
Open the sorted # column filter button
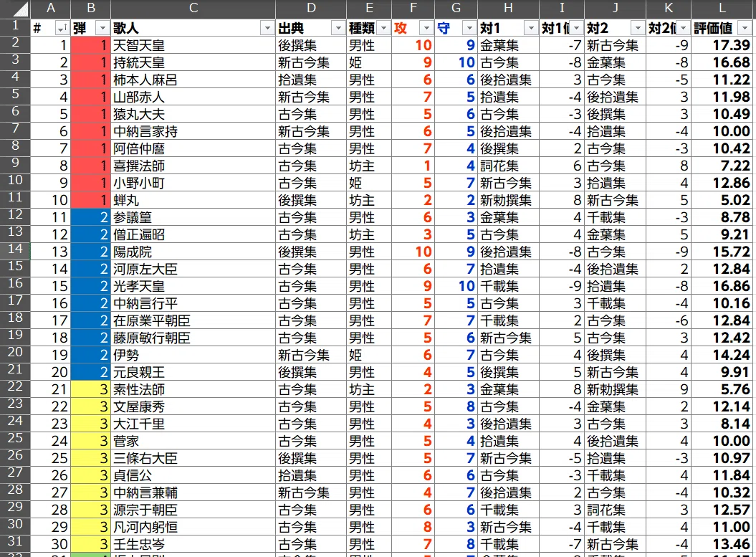[x=62, y=29]
